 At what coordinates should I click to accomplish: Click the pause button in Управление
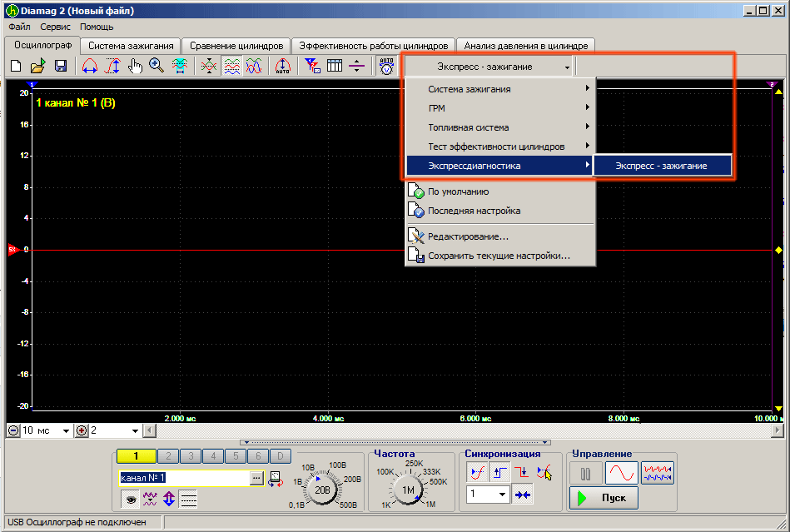click(586, 474)
